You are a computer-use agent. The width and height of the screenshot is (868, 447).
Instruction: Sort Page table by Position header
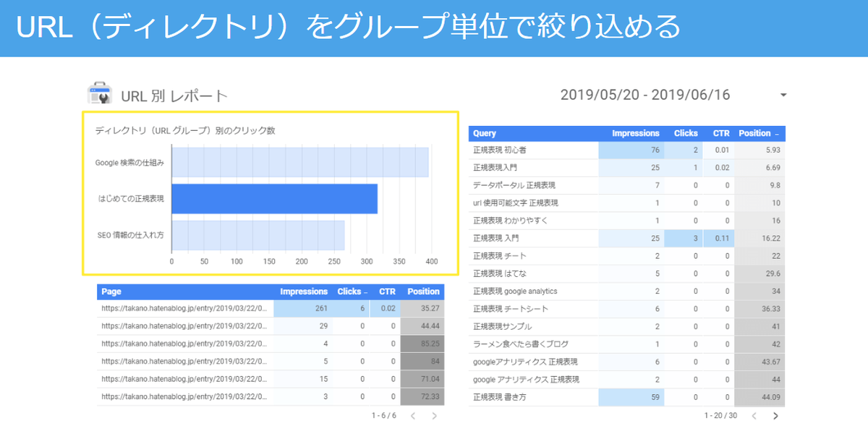[x=423, y=291]
